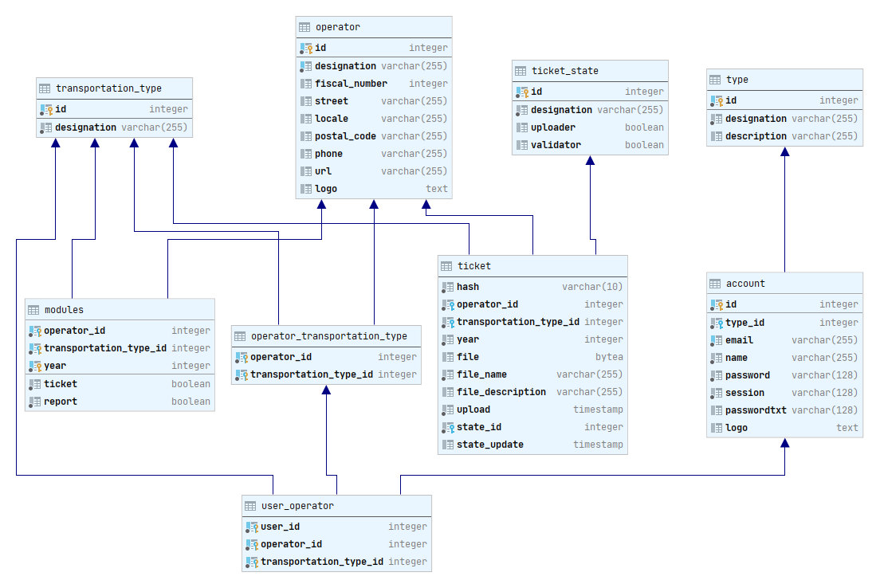Click the ticket_state table header icon
Image resolution: width=880 pixels, height=588 pixels.
tap(521, 71)
